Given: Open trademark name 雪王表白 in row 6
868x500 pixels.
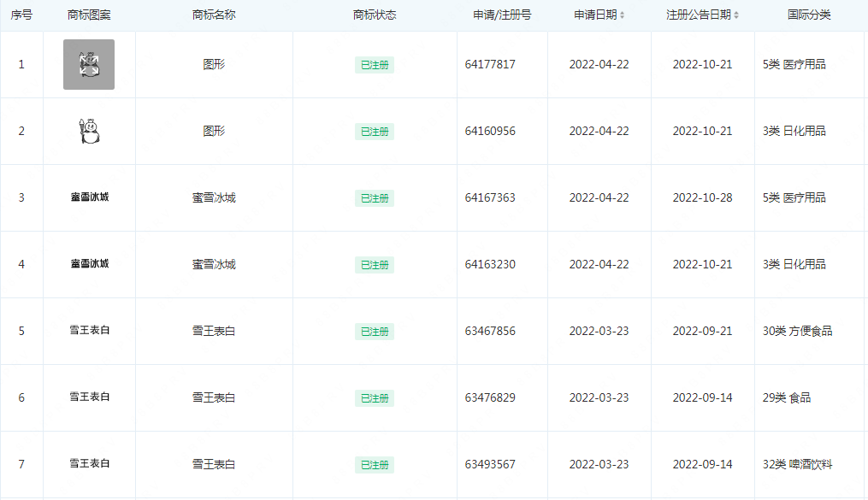Looking at the screenshot, I should 214,397.
